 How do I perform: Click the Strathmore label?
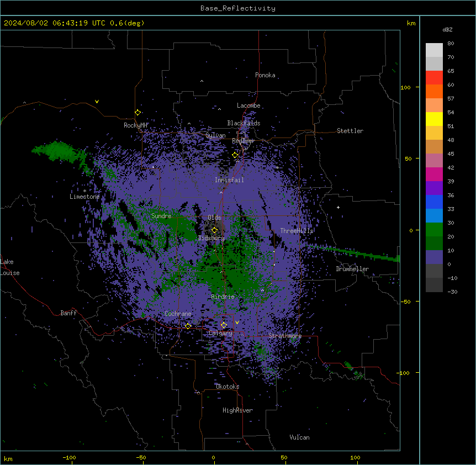[285, 336]
